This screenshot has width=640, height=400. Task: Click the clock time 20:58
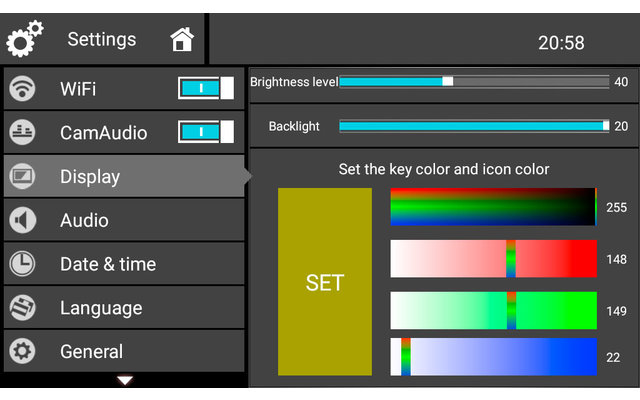pyautogui.click(x=561, y=43)
